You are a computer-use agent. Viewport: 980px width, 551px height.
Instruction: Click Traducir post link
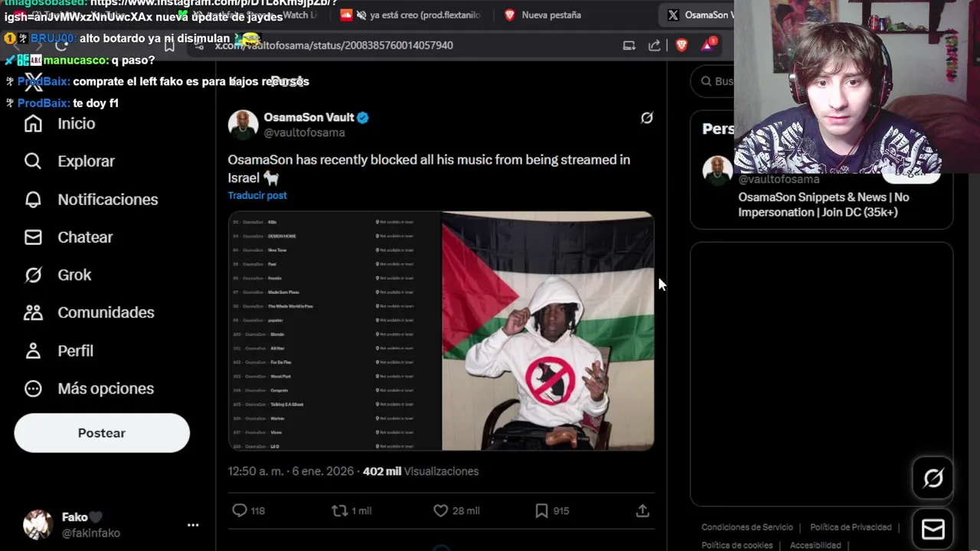257,195
